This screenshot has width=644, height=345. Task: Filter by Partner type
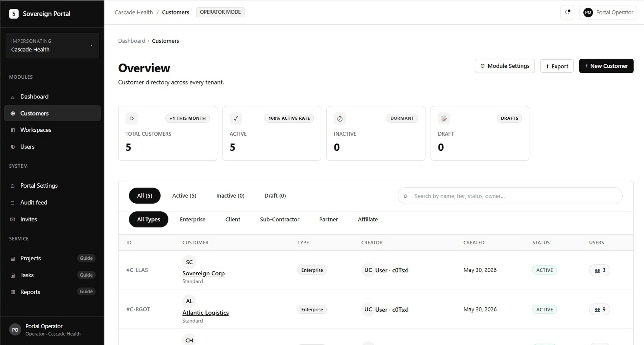click(328, 219)
